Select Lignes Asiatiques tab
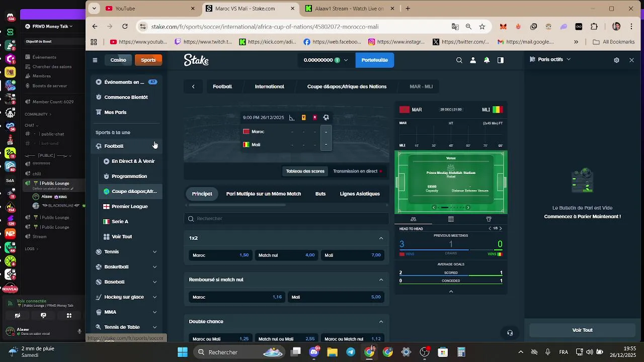The width and height of the screenshot is (644, 362). tap(360, 194)
